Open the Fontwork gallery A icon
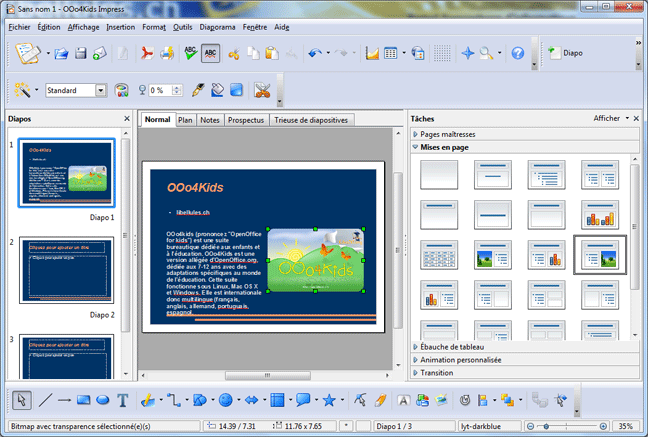Screen dimensions: 648x437 click(403, 400)
